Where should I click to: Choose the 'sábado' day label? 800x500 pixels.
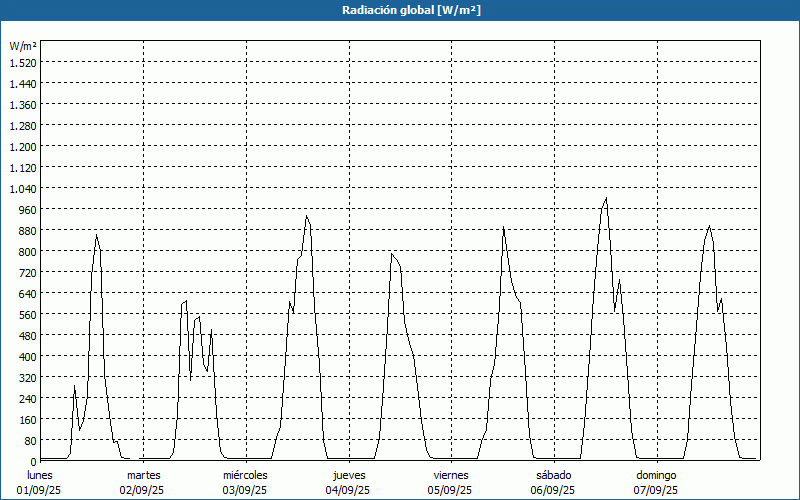pos(553,475)
